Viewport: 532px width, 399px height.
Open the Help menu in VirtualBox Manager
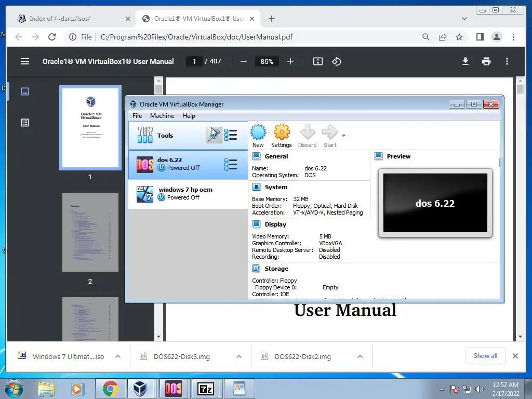tap(189, 116)
